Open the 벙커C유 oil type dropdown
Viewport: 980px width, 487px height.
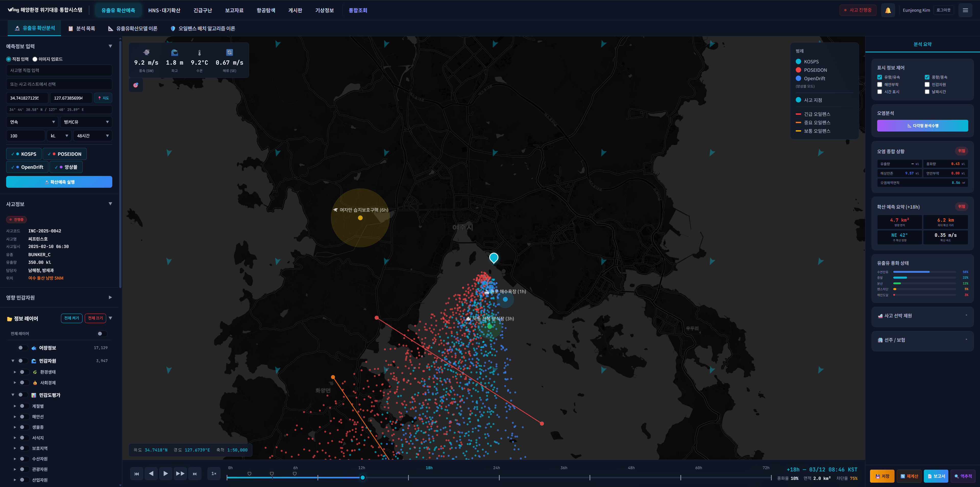click(x=86, y=122)
